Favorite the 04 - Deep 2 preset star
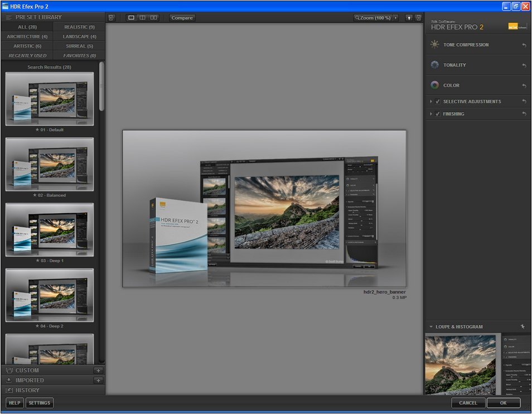The width and height of the screenshot is (532, 414). pyautogui.click(x=37, y=326)
